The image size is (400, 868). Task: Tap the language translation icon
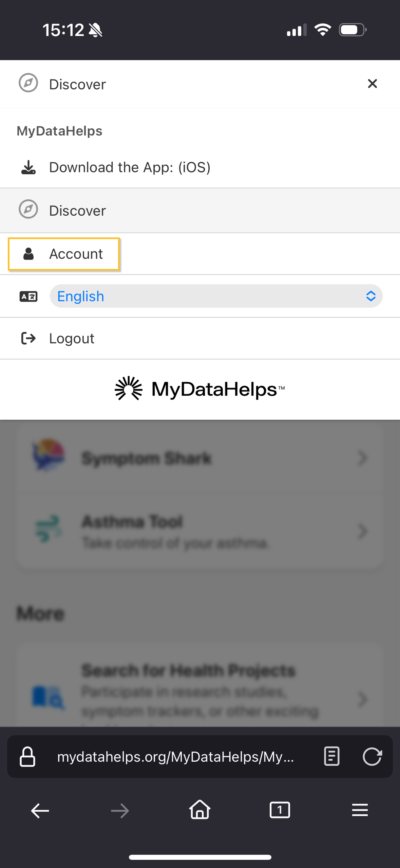(28, 296)
